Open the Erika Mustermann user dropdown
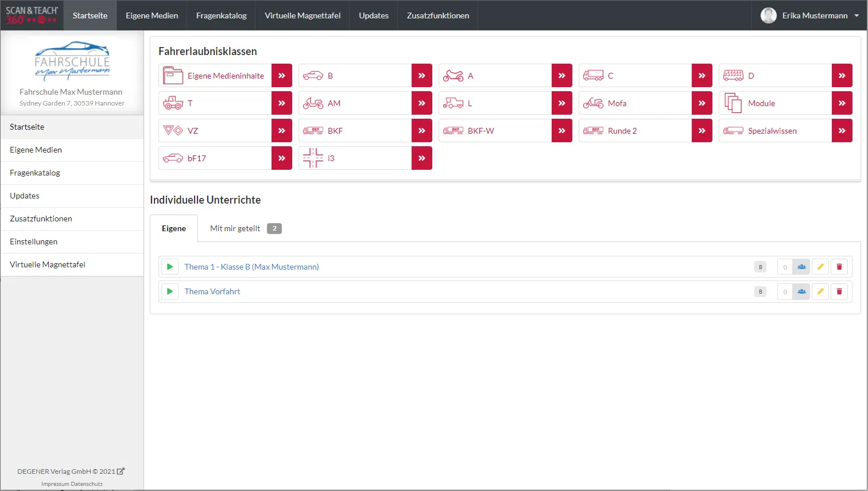The image size is (868, 491). tap(809, 15)
